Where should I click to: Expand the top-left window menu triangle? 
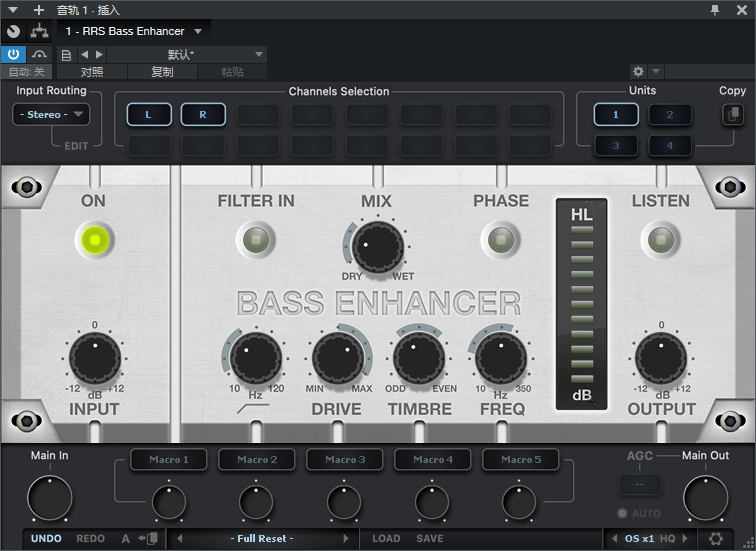click(x=13, y=10)
